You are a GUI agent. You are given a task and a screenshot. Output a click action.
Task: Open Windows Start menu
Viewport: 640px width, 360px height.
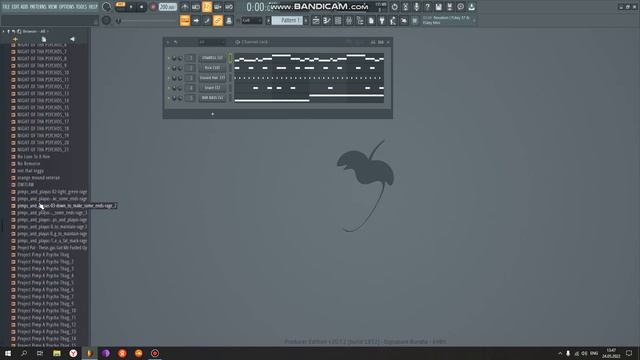(8, 353)
